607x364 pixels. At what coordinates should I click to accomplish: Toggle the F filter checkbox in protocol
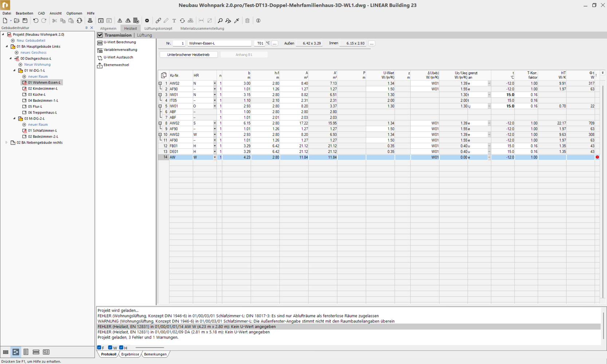pyautogui.click(x=99, y=348)
